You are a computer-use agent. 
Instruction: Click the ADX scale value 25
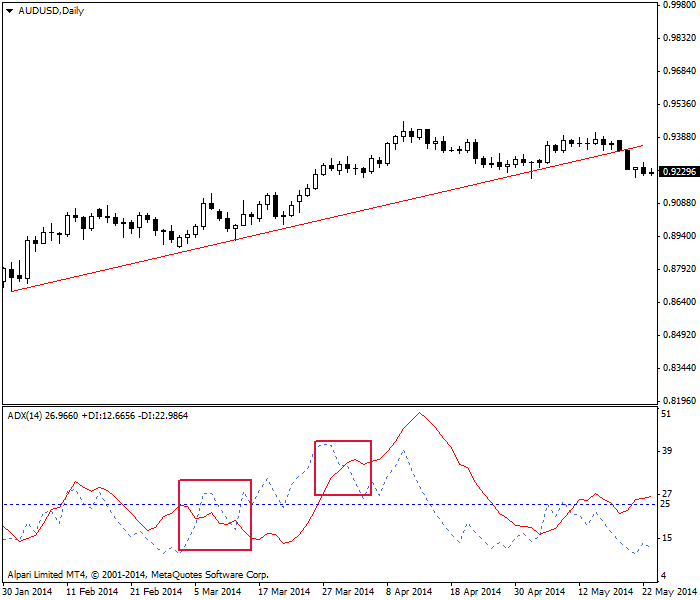(666, 504)
